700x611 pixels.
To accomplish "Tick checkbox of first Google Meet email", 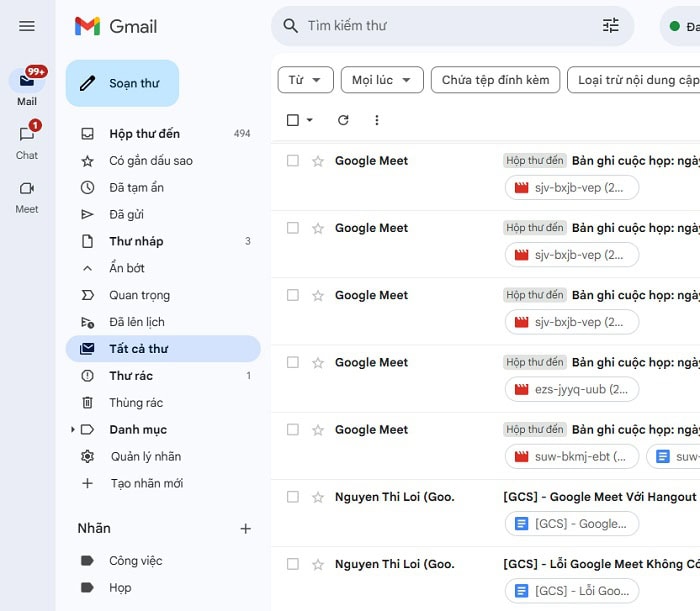I will 293,161.
